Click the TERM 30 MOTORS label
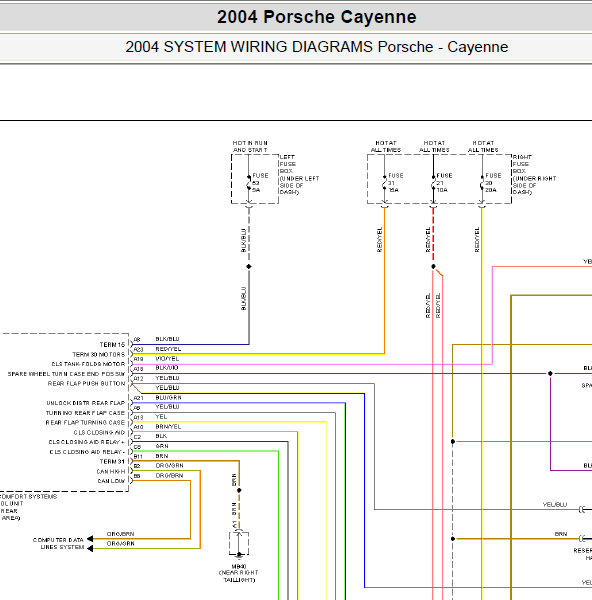The width and height of the screenshot is (592, 600). coord(99,355)
